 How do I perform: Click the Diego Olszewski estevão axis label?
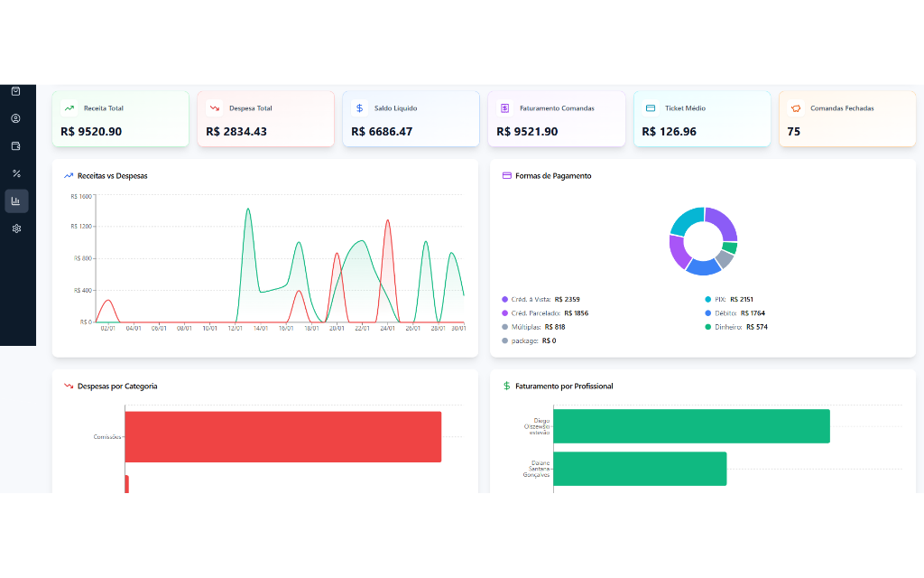[x=537, y=426]
